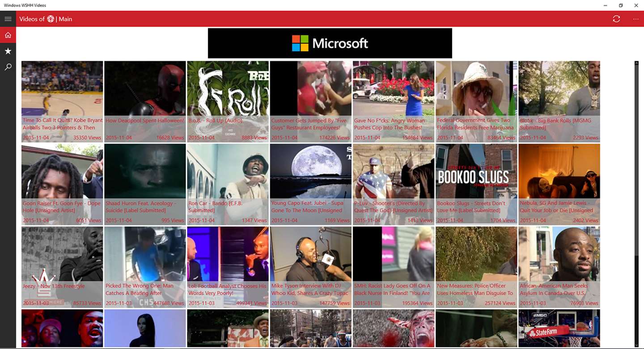Open Racist Lady Finland nurse video
Viewport: 644px width, 349px height.
coord(394,267)
